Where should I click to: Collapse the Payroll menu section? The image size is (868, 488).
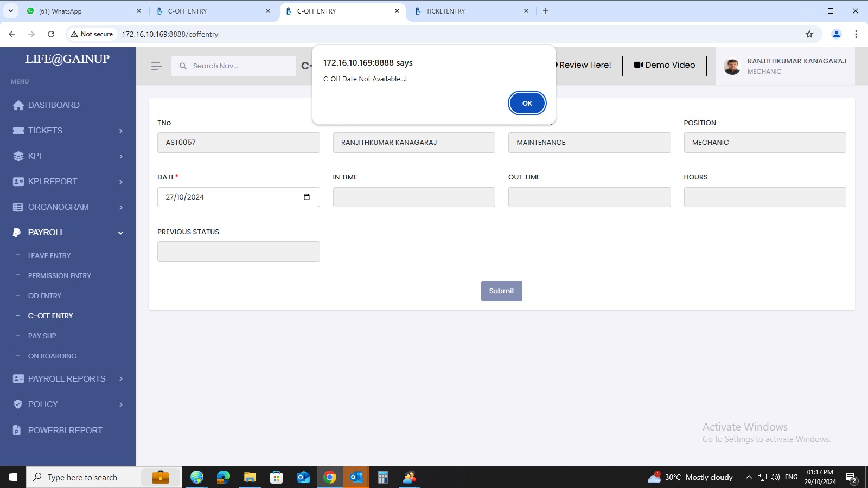pos(120,233)
